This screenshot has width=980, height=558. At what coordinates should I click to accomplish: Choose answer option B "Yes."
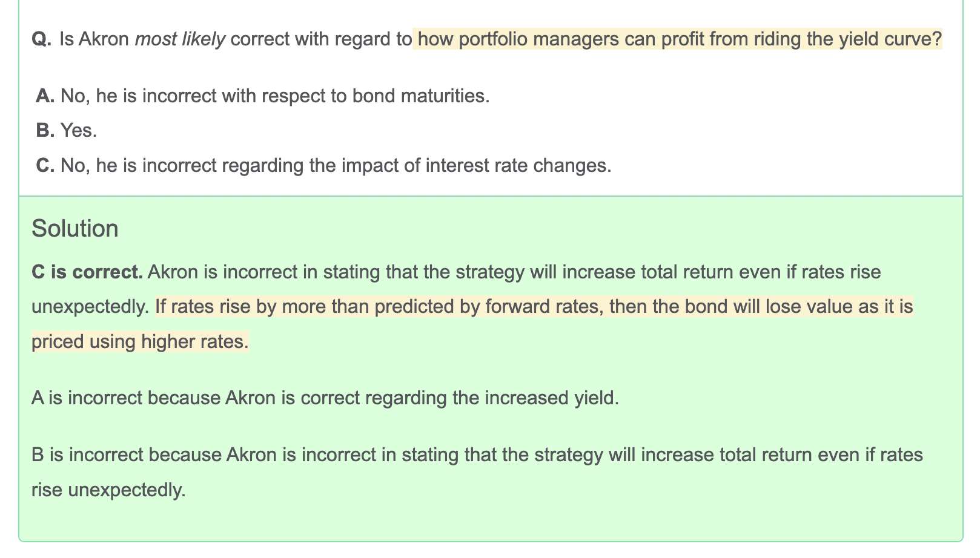click(78, 130)
